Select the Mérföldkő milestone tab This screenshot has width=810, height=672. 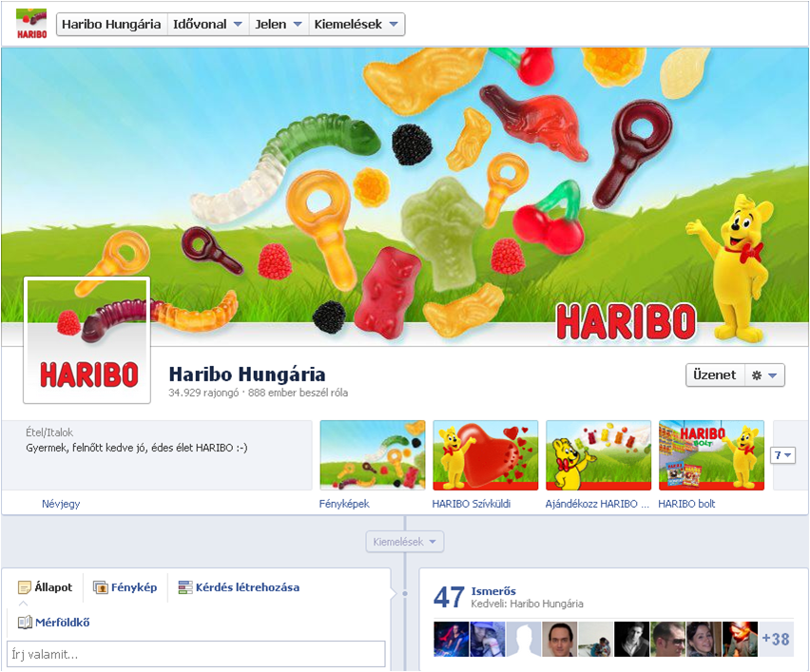click(x=54, y=623)
